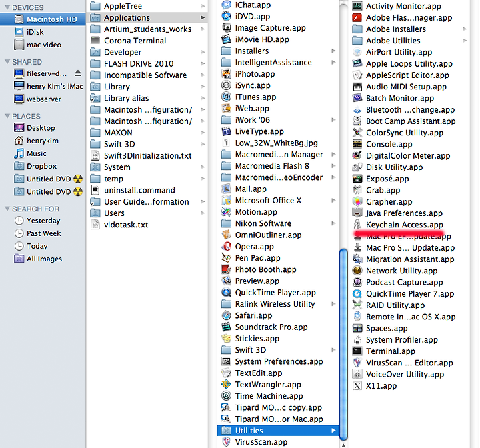Expand the Nikon Software folder arrow
Viewport: 480px width, 448px height.
(334, 223)
